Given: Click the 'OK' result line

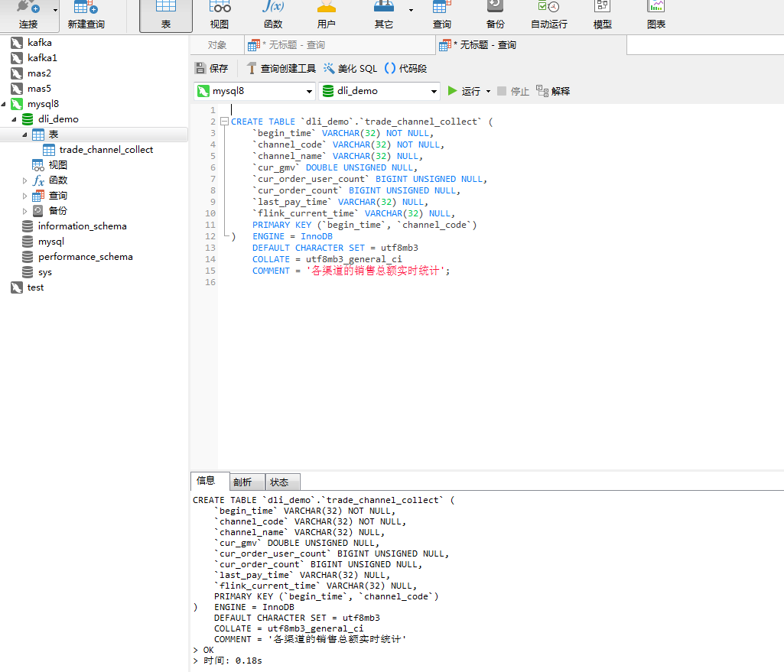Looking at the screenshot, I should click(x=203, y=650).
